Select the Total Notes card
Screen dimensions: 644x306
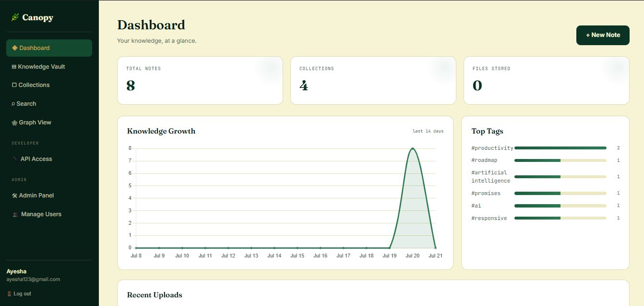200,80
